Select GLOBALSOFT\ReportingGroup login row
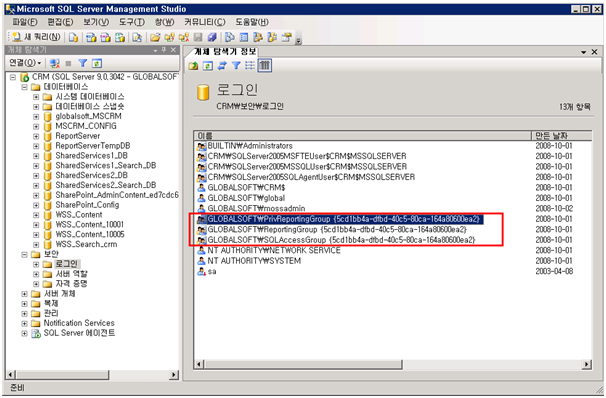 (x=337, y=230)
